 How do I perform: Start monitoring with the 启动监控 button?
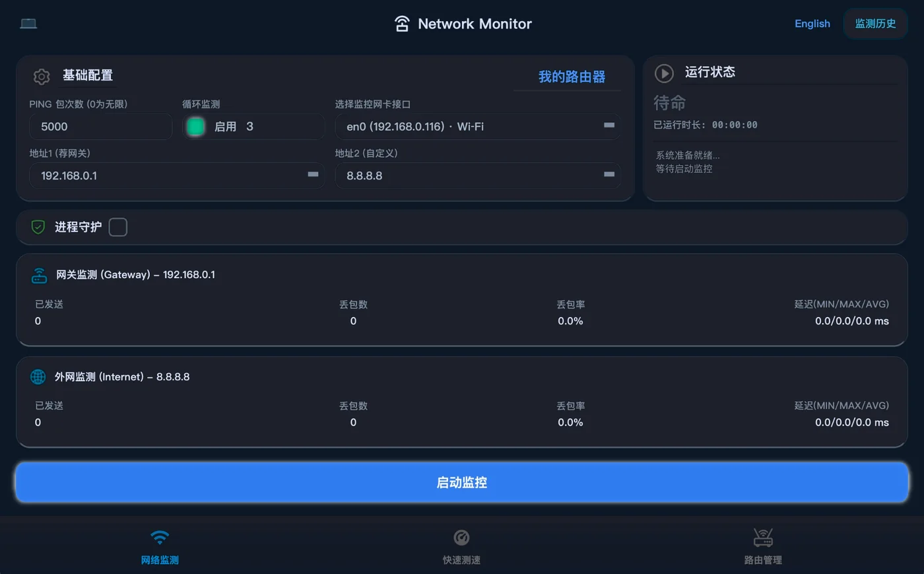[462, 482]
